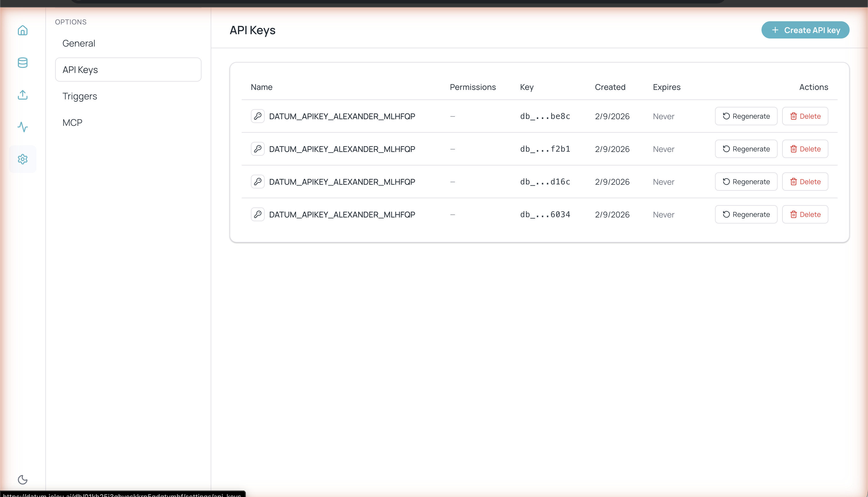Click the Expires column header
Image resolution: width=868 pixels, height=497 pixels.
tap(666, 87)
